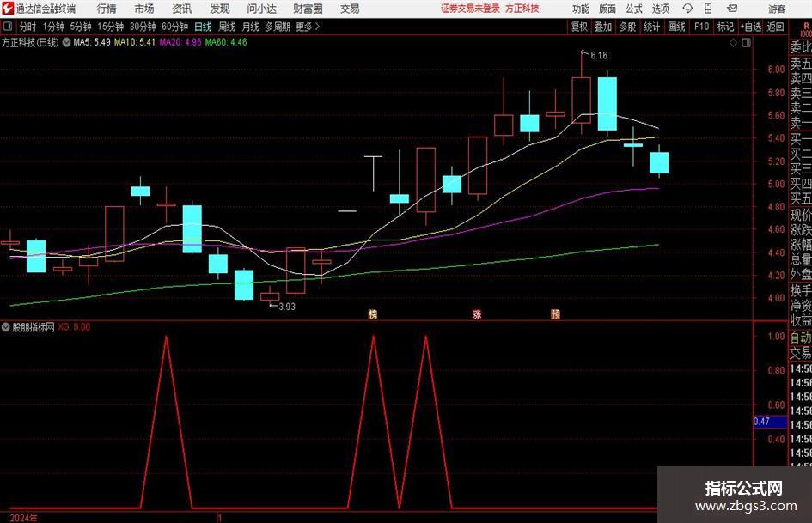812x523 pixels.
Task: Open the 问小达 menu
Action: 261,9
